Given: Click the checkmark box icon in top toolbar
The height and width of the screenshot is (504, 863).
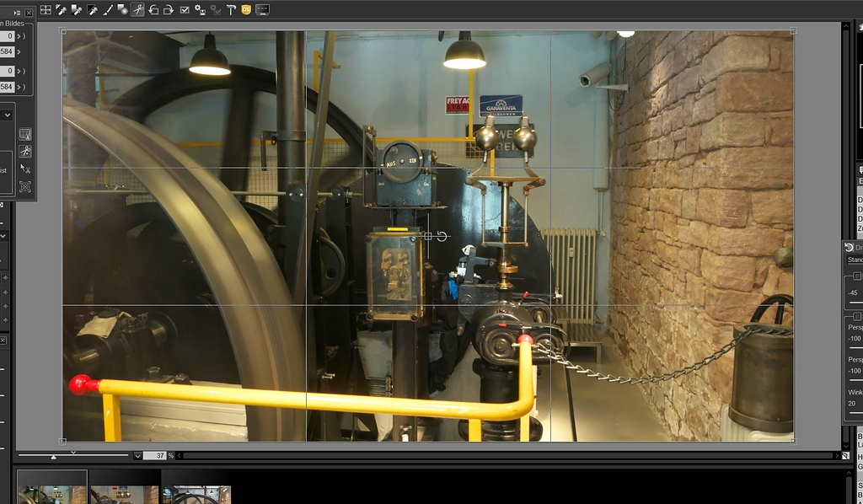Looking at the screenshot, I should [185, 9].
